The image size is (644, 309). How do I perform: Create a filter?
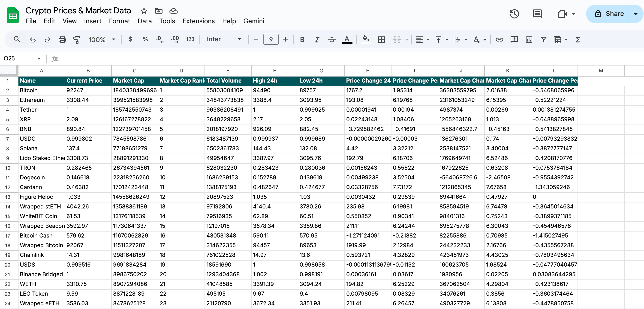543,39
